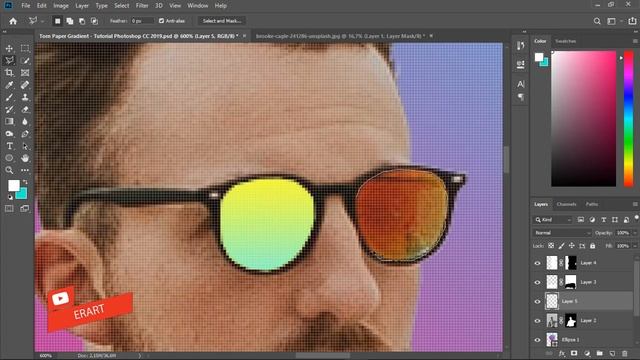Open the Kind filter dropdown
640x360 pixels.
tap(553, 220)
